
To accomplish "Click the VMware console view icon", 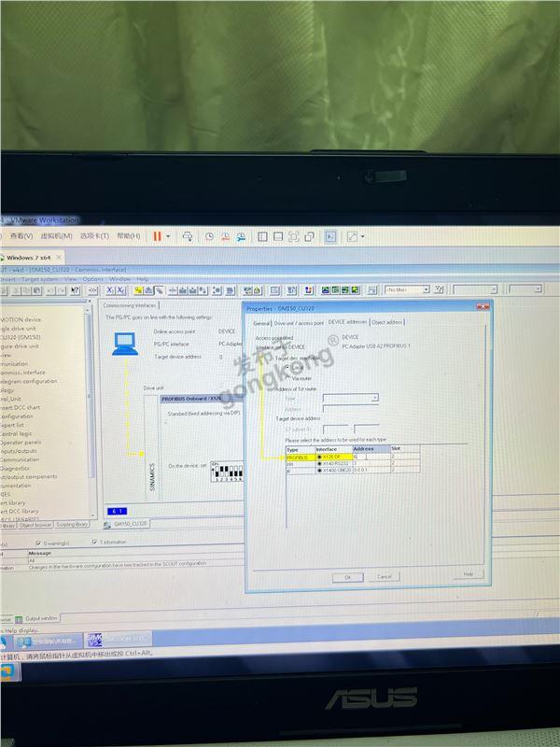I will 329,237.
